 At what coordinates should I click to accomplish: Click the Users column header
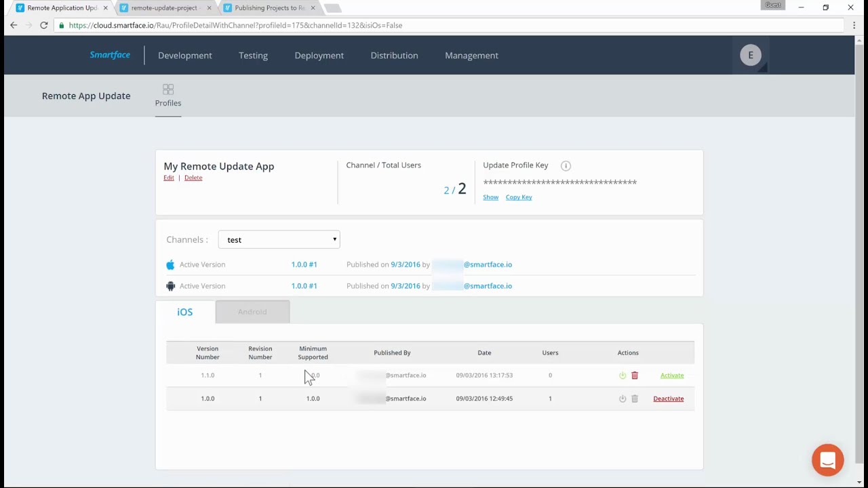click(550, 352)
